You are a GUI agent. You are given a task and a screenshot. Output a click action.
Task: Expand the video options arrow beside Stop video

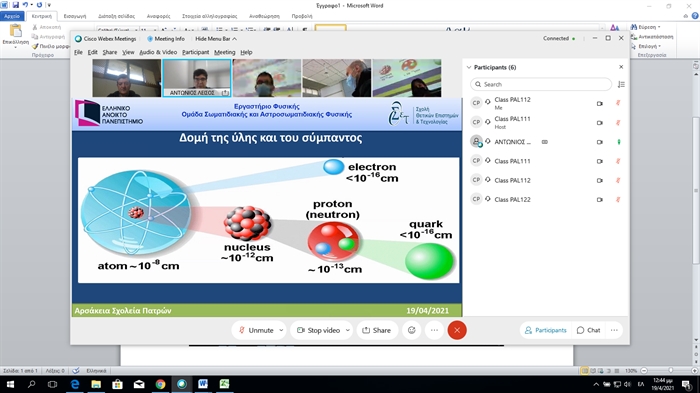tap(347, 330)
